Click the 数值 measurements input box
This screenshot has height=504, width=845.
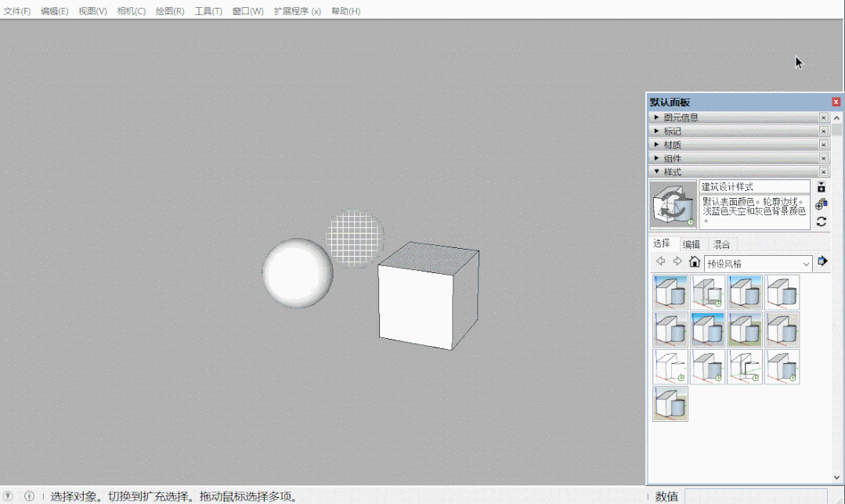756,496
